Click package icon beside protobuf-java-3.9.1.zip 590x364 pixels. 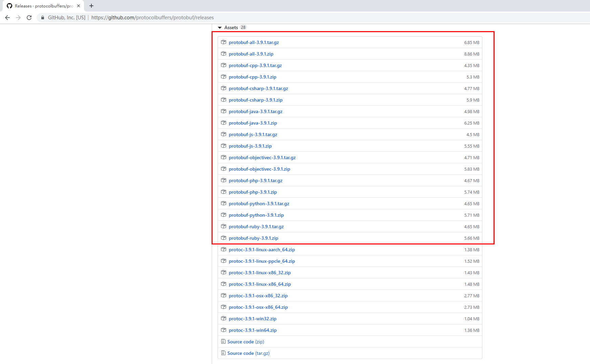223,123
